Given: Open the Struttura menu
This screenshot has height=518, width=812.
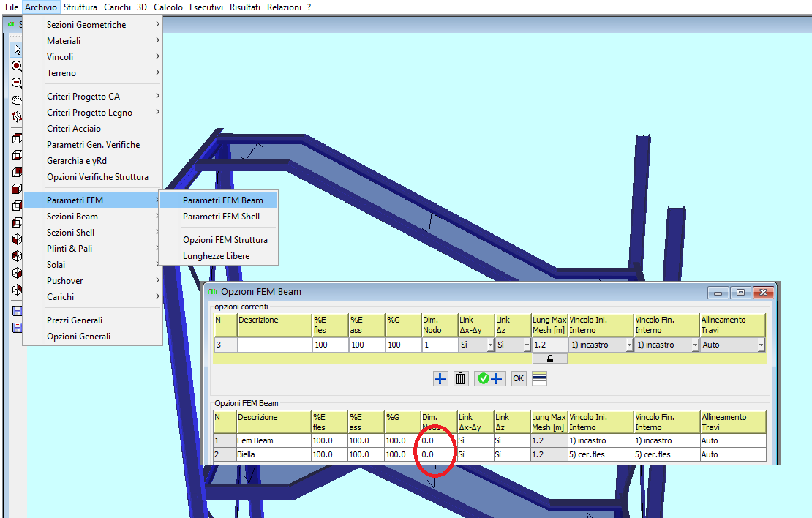Looking at the screenshot, I should [x=80, y=7].
